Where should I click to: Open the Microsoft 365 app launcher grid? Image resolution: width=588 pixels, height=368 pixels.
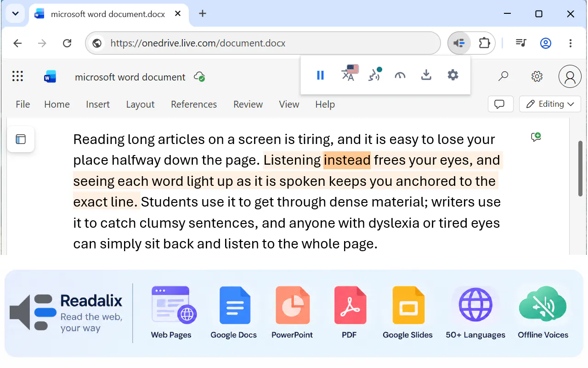click(17, 76)
